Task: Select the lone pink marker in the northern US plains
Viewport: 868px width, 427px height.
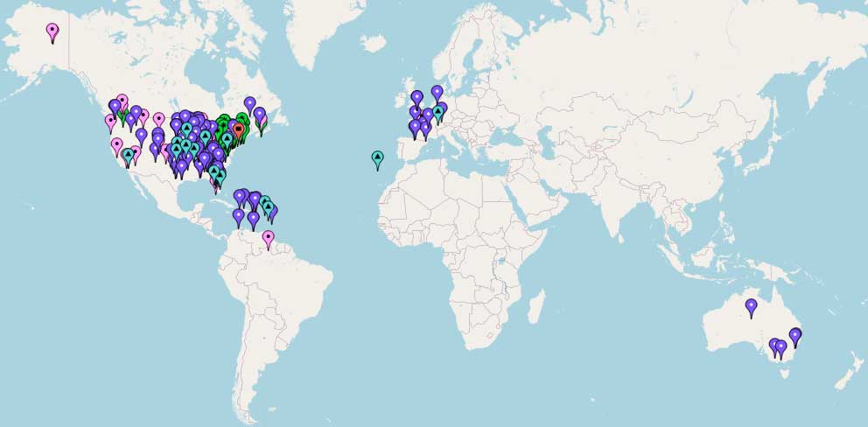Action: coord(158,119)
